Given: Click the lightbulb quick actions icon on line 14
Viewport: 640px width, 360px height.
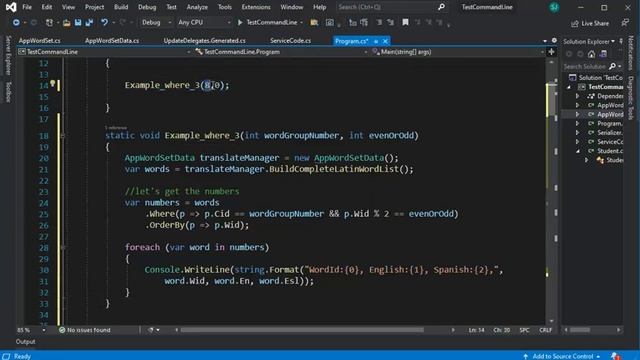Looking at the screenshot, I should (52, 84).
